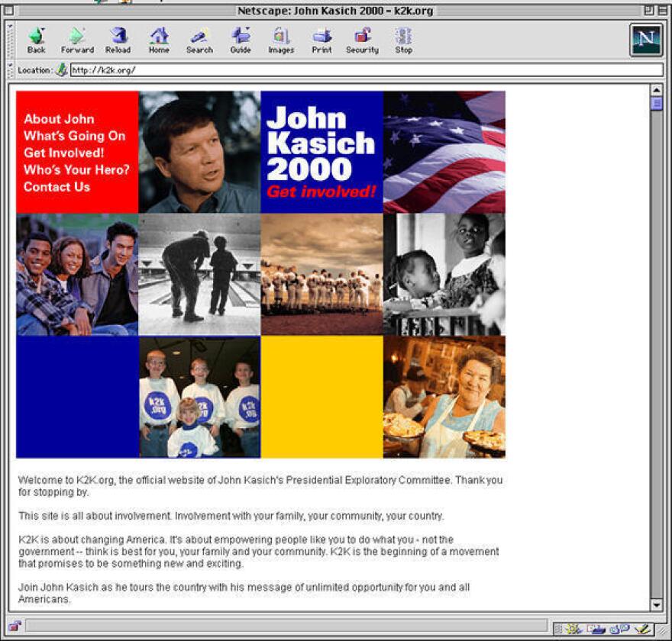Stop page loading with Stop button
Viewport: 672px width, 641px height.
pos(403,40)
